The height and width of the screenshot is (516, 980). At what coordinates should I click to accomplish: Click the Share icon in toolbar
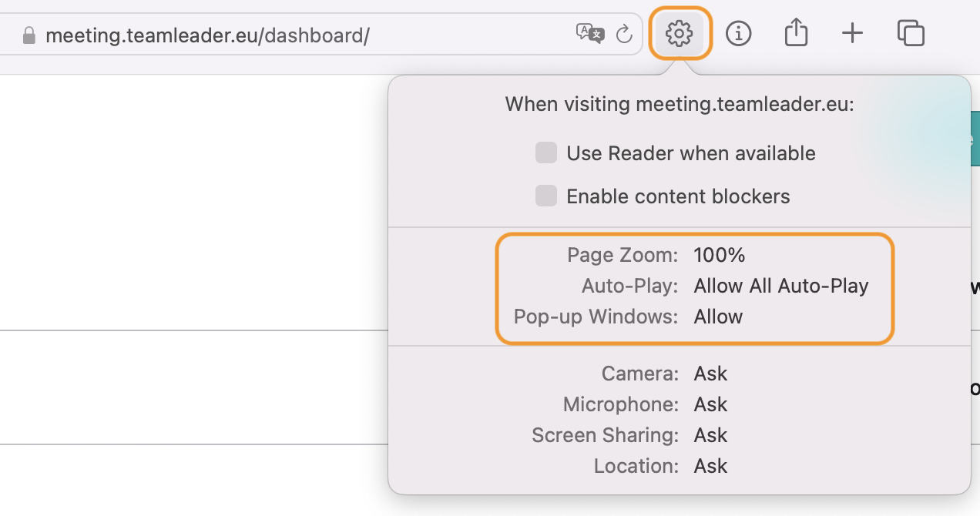(796, 32)
